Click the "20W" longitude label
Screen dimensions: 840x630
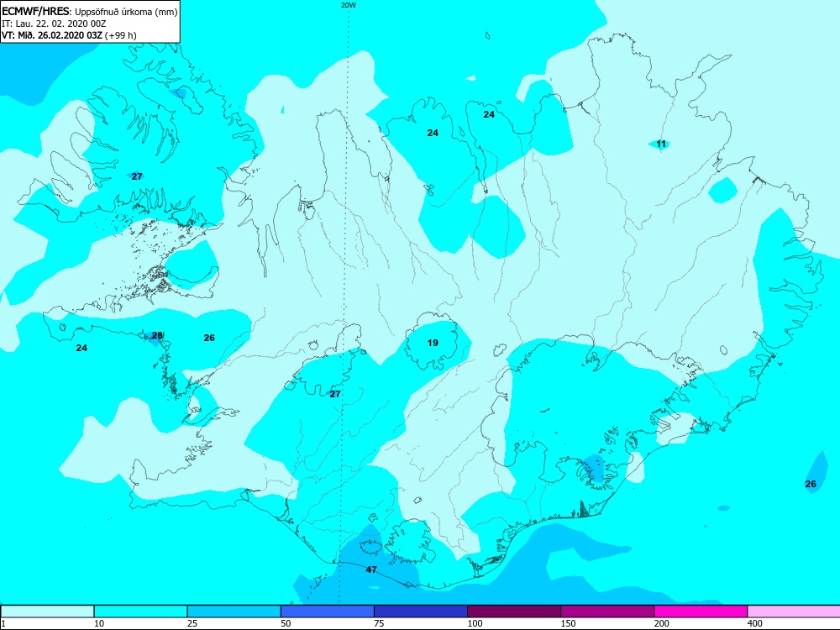(347, 5)
